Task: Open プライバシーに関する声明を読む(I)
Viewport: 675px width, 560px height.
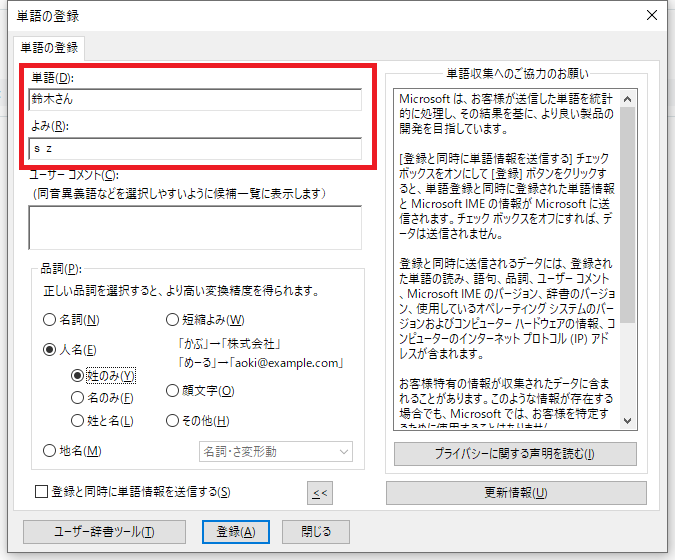Action: click(515, 454)
